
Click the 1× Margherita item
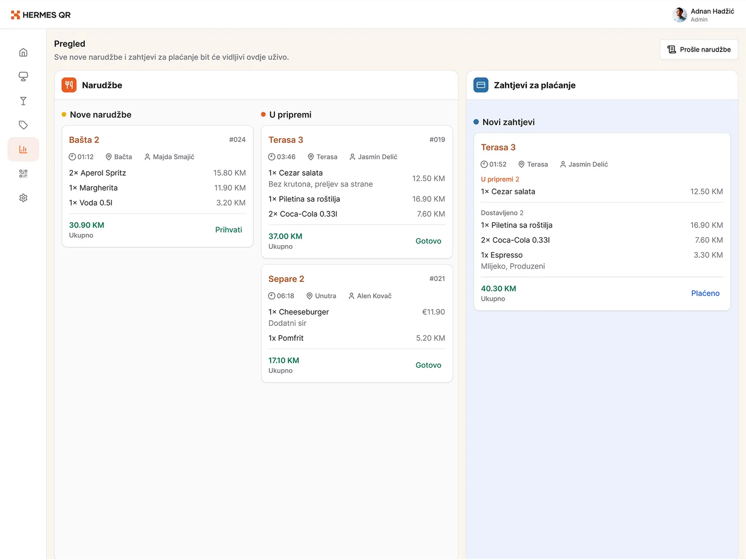(93, 188)
